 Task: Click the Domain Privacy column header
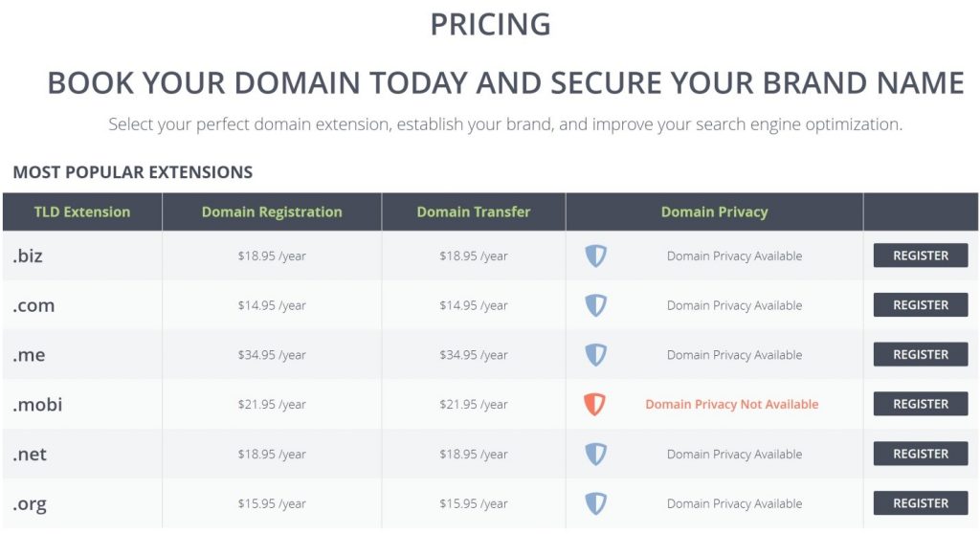coord(714,212)
